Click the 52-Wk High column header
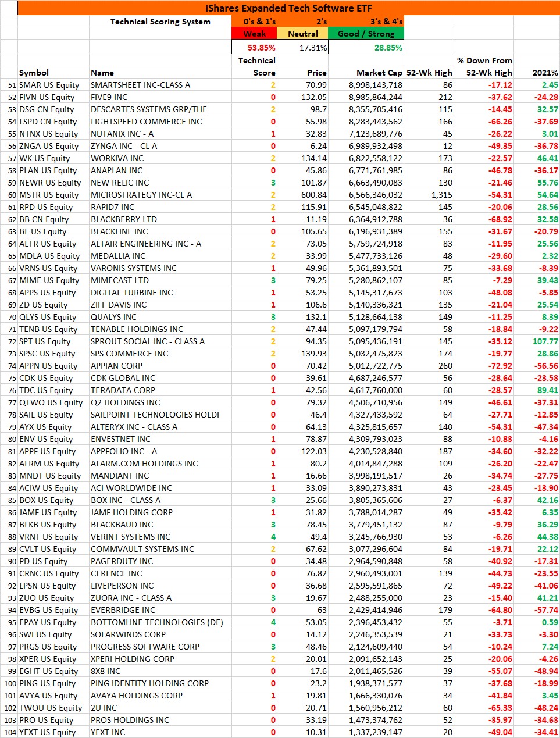The width and height of the screenshot is (560, 738). 429,73
